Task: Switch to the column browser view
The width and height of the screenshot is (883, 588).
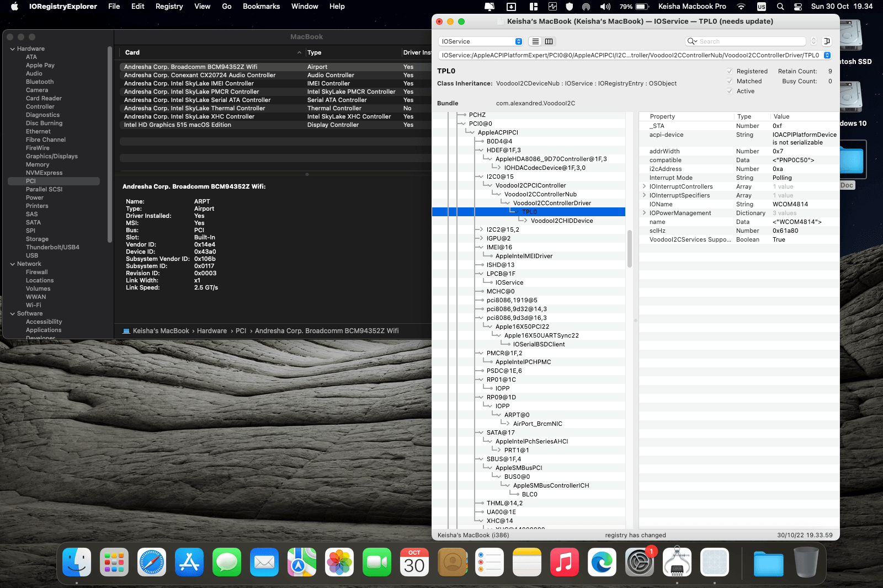Action: point(549,41)
